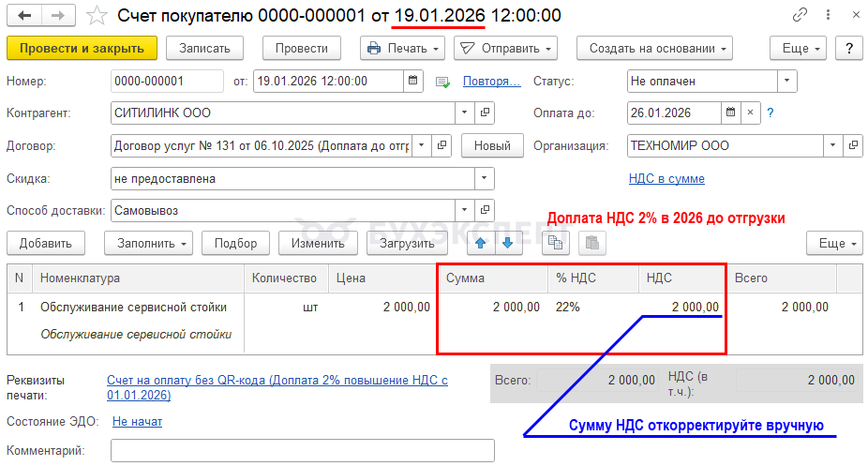The height and width of the screenshot is (466, 868).
Task: Open the Заполнить dropdown menu
Action: click(x=148, y=243)
